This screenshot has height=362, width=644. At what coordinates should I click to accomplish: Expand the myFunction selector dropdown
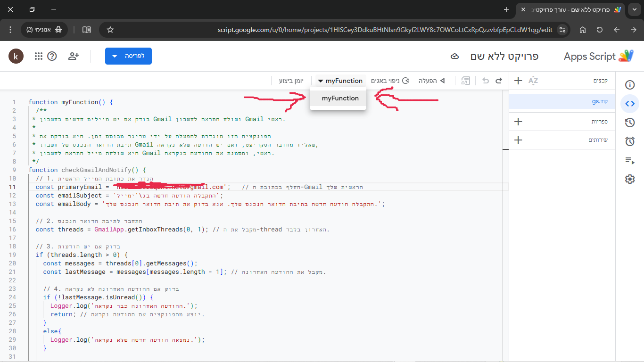pyautogui.click(x=340, y=81)
